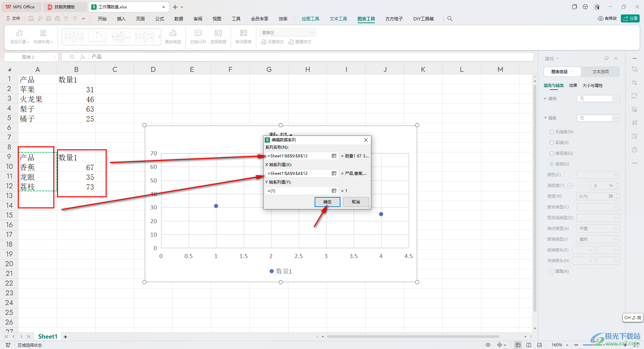
Task: Open the 线条 line type dropdown
Action: pyautogui.click(x=598, y=118)
